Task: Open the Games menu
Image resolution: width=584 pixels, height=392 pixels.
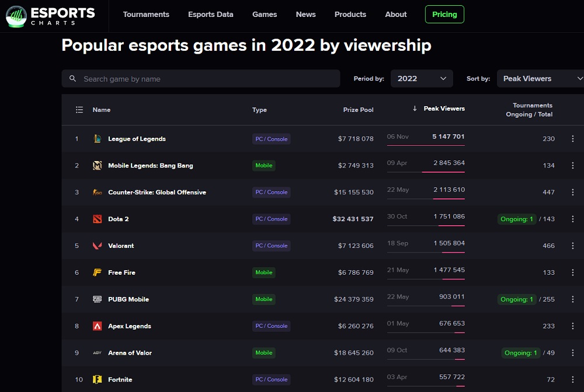Action: (x=265, y=15)
